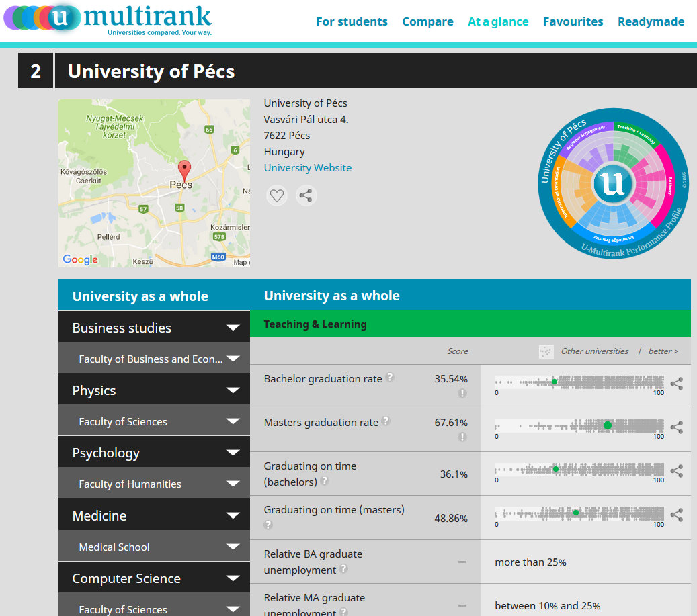The width and height of the screenshot is (697, 616).
Task: Expand the Business studies section
Action: 154,327
